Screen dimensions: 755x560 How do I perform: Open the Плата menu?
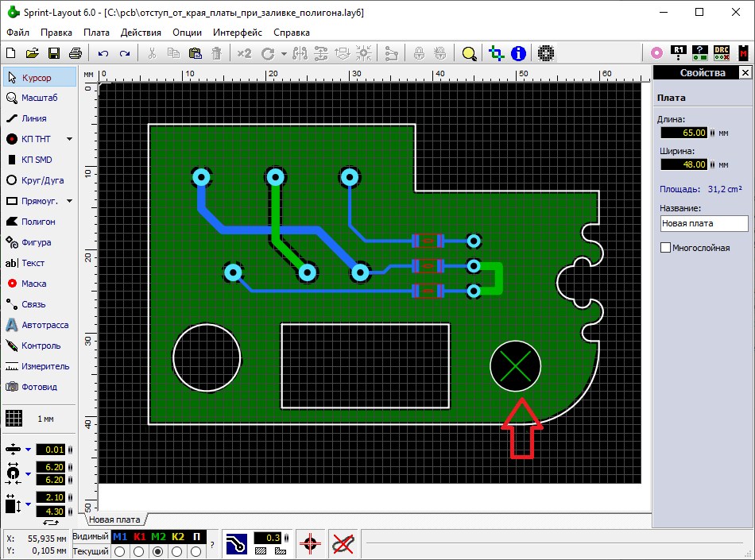coord(96,33)
